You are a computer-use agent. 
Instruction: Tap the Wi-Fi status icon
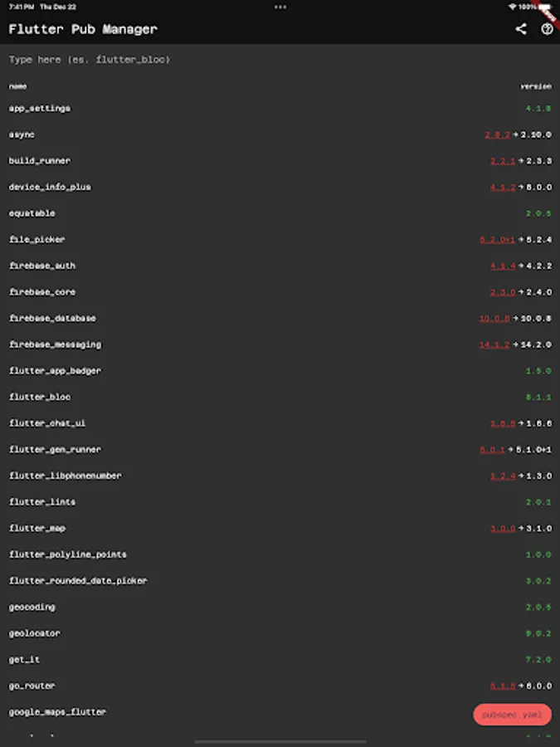[513, 7]
